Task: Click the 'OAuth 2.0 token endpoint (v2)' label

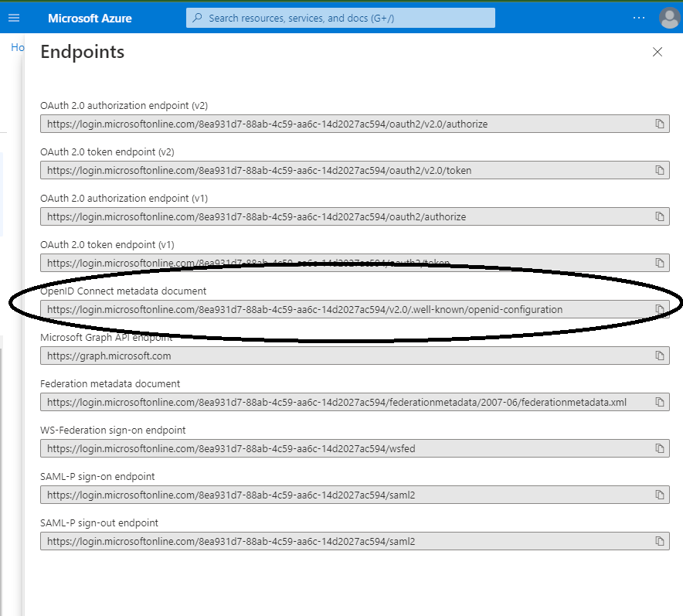Action: 107,151
